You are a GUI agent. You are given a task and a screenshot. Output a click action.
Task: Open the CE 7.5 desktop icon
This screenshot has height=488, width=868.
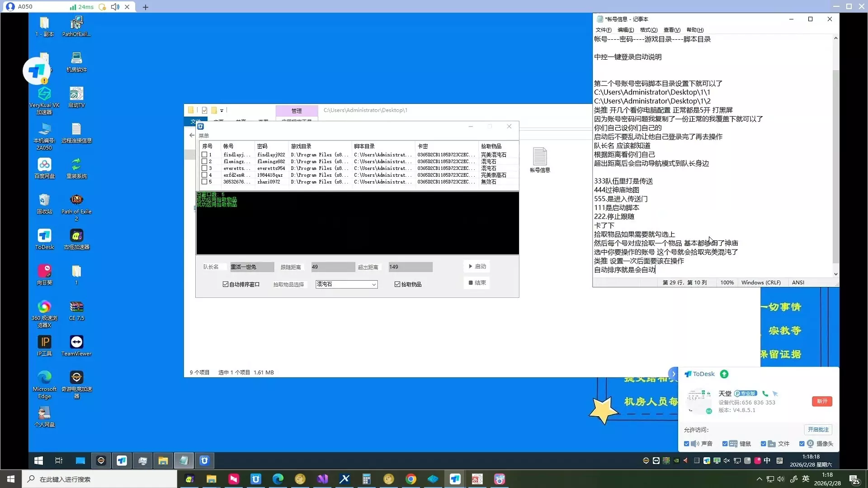76,307
